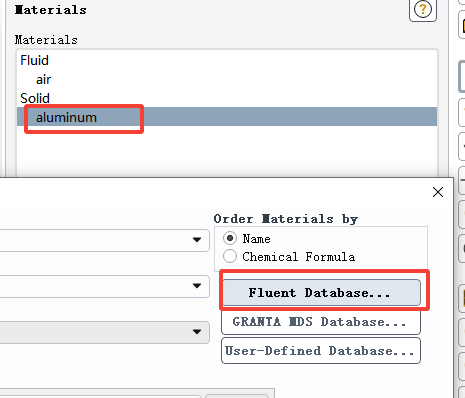Expand the greyed-out bottom dropdown arrow
Screen dimensions: 465x398
point(197,332)
